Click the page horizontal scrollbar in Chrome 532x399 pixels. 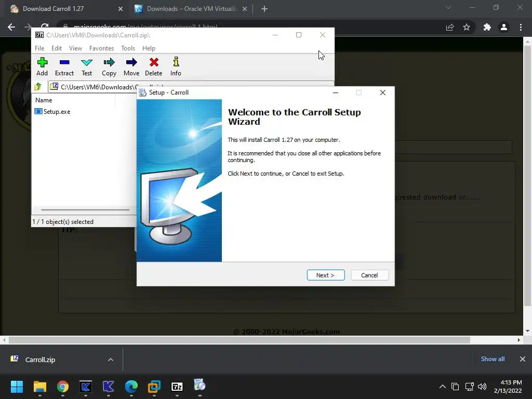pos(239,340)
